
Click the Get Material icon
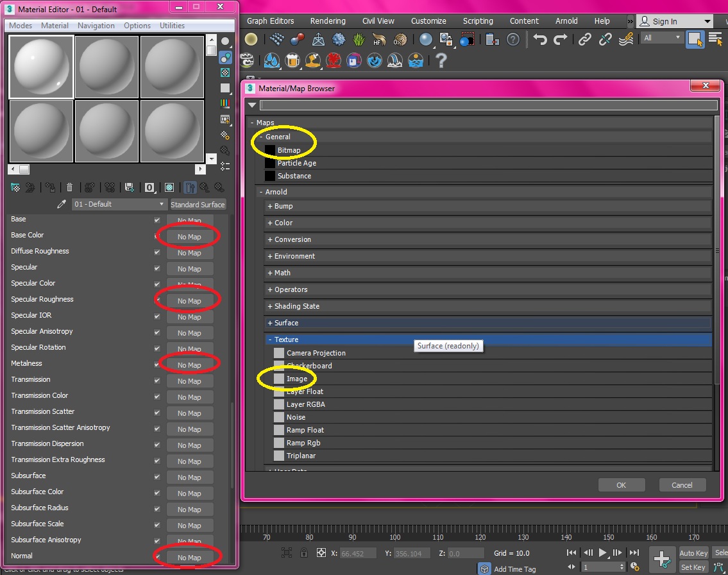(x=15, y=187)
